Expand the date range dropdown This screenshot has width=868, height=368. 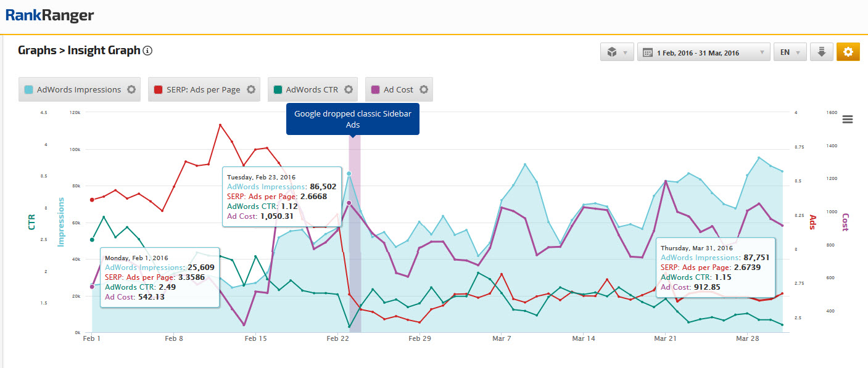pyautogui.click(x=703, y=52)
